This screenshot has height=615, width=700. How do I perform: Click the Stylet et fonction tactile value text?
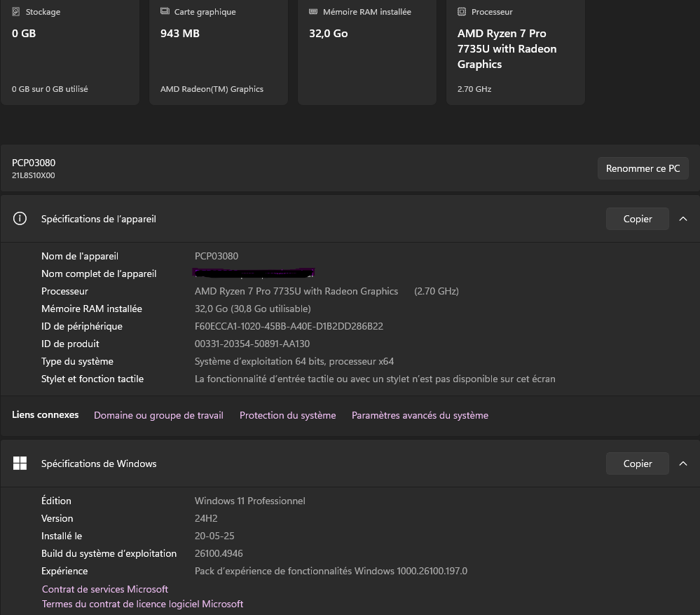(375, 379)
